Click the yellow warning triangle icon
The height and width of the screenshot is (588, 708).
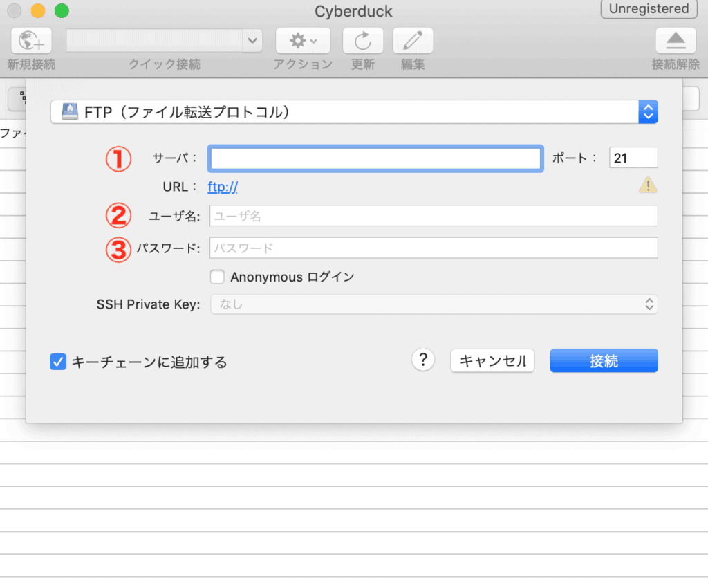pyautogui.click(x=648, y=185)
